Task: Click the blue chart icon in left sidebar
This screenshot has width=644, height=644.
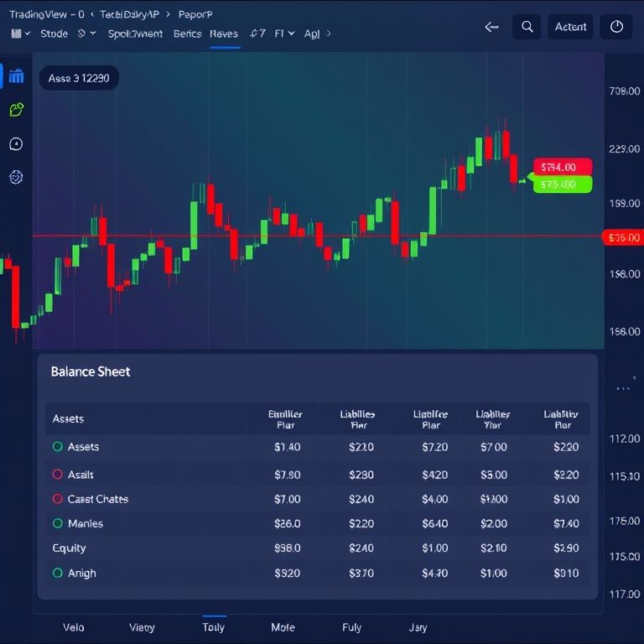Action: tap(16, 77)
